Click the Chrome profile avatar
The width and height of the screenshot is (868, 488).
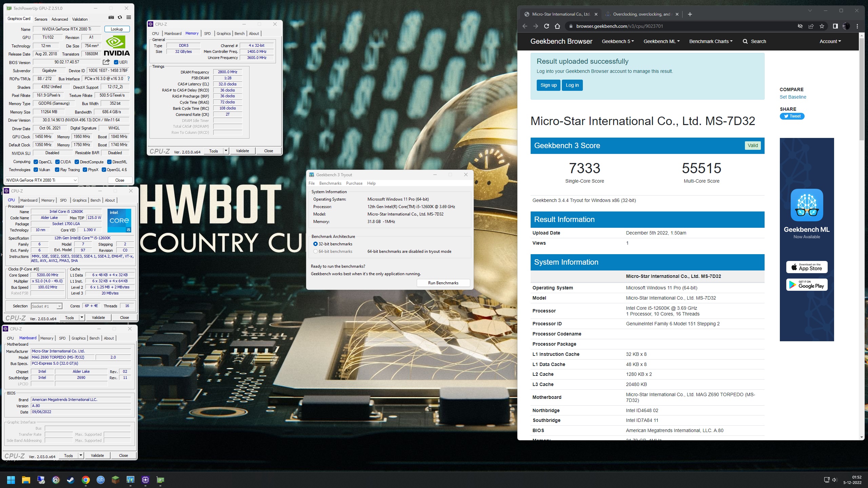(x=846, y=26)
